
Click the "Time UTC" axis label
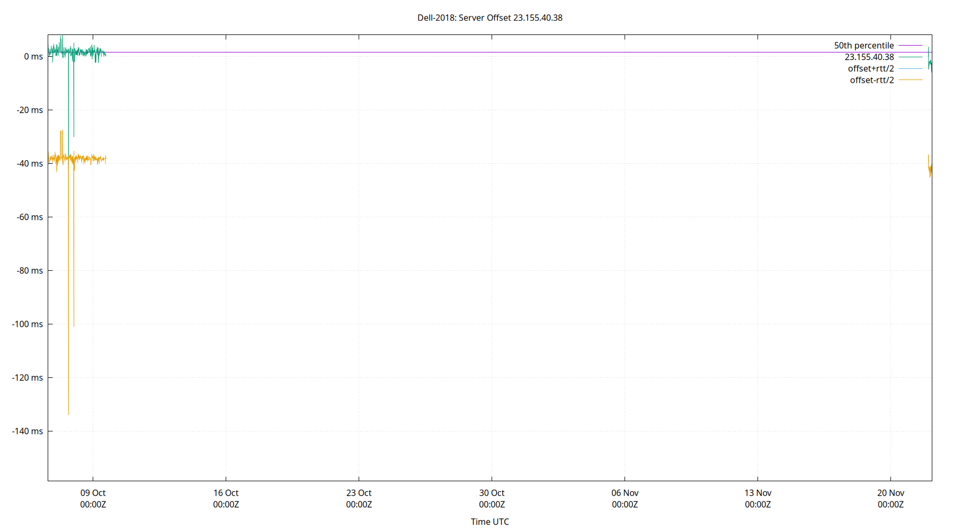pos(489,522)
